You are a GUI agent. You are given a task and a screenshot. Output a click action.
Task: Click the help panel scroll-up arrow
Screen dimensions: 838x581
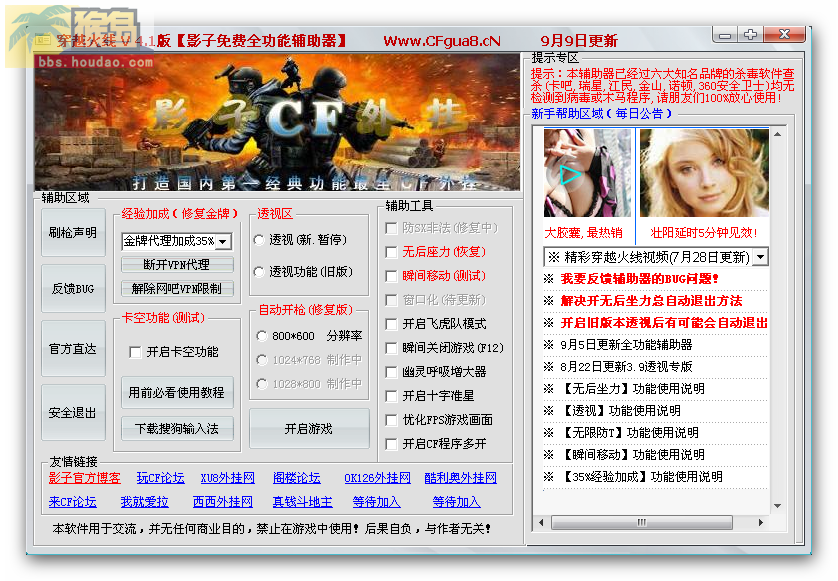pos(778,134)
